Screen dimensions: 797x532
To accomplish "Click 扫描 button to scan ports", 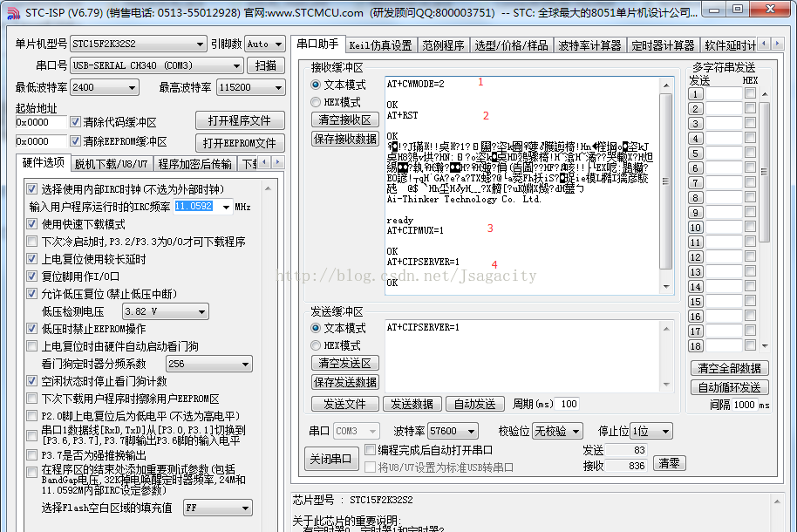I will click(266, 65).
